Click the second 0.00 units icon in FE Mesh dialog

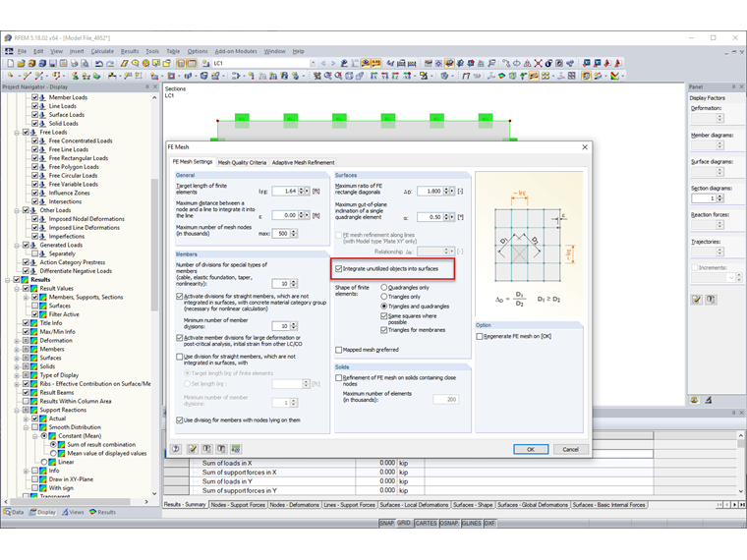coord(221,449)
